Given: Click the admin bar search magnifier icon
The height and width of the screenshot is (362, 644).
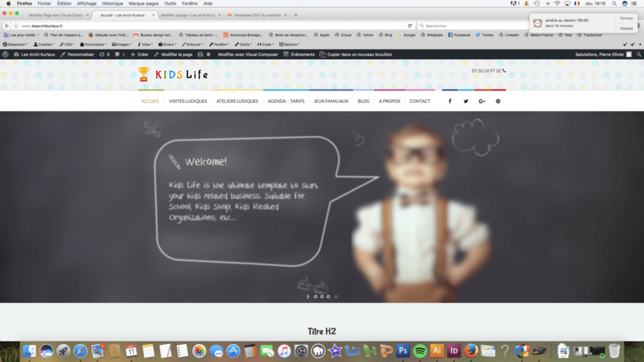Looking at the screenshot, I should click(x=639, y=54).
